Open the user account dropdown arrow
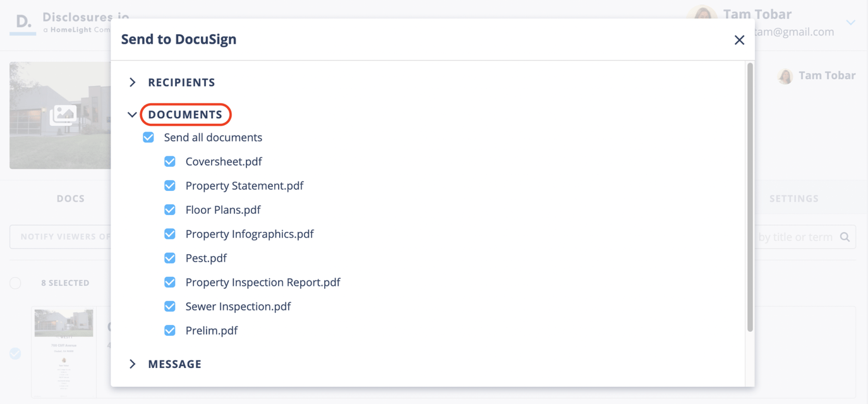Image resolution: width=868 pixels, height=404 pixels. 851,23
